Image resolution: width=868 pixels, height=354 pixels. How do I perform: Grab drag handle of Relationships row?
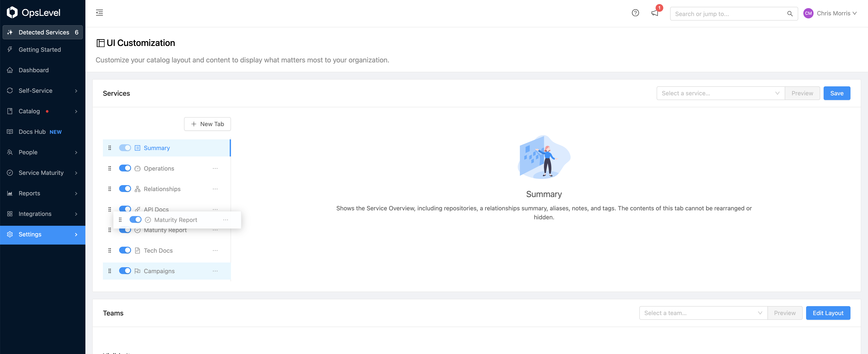[110, 189]
